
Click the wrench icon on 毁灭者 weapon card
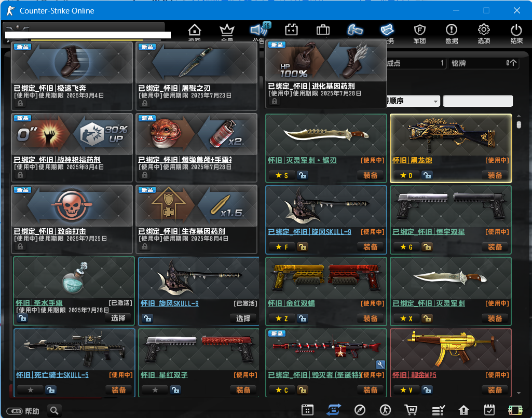(380, 365)
